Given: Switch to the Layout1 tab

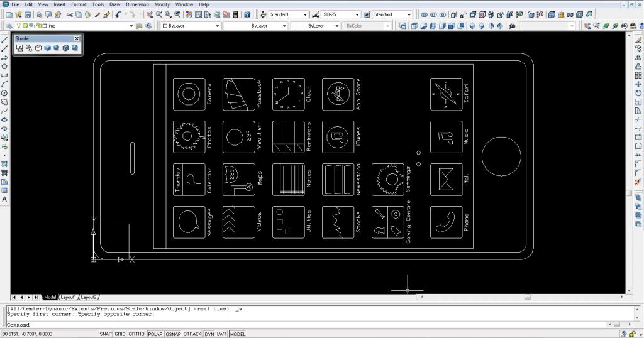Looking at the screenshot, I should coord(68,297).
